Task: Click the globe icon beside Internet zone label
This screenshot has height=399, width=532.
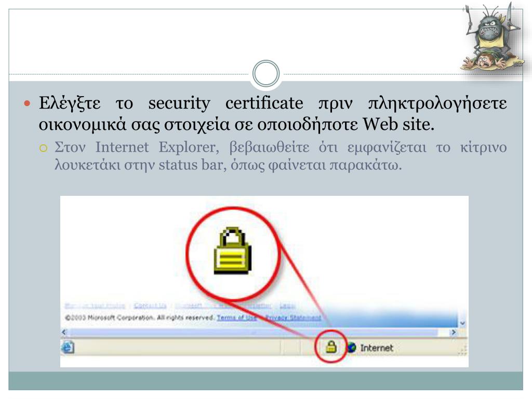Action: coord(352,348)
